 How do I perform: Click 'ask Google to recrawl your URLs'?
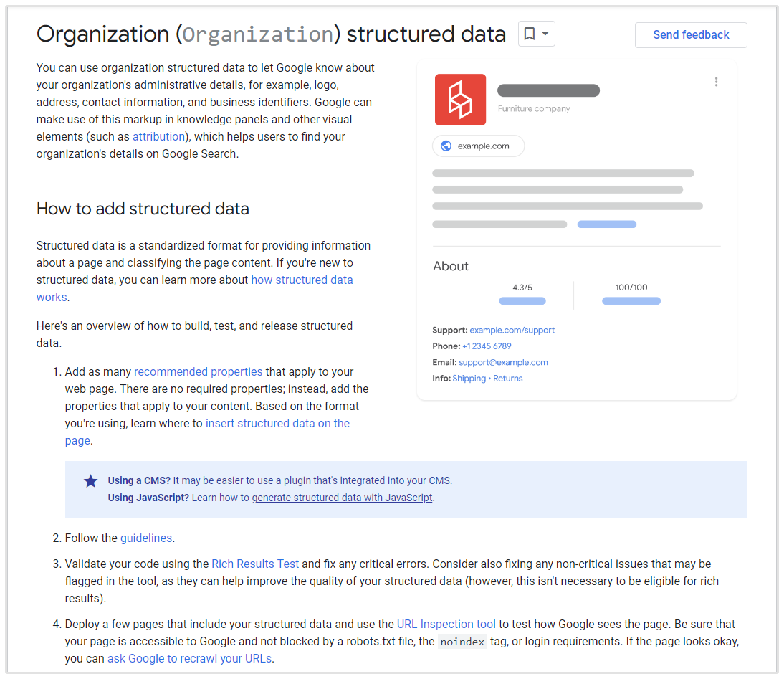click(x=189, y=658)
